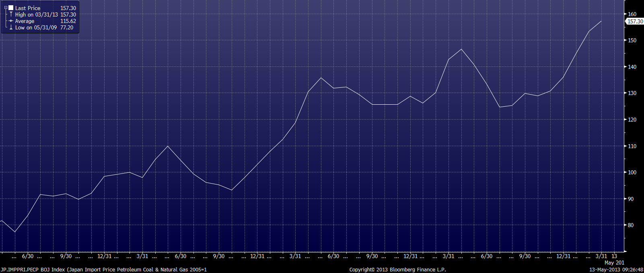This screenshot has height=273, width=644.
Task: Select the "Last Price" legend label
Action: tap(28, 8)
